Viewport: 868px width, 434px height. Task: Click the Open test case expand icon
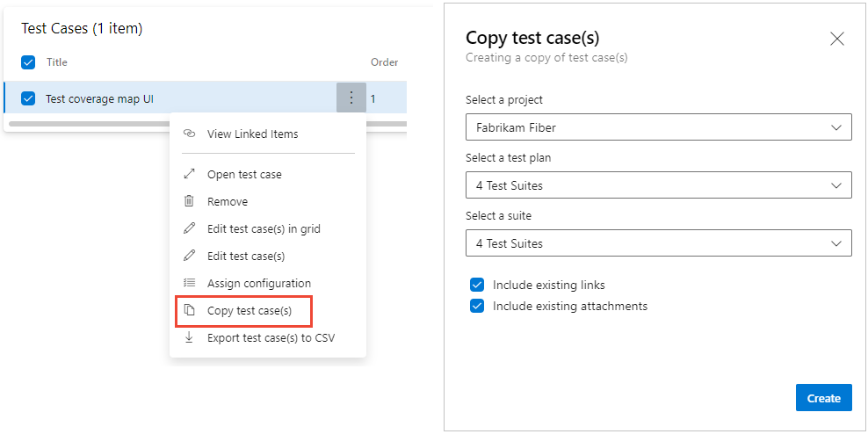point(189,174)
